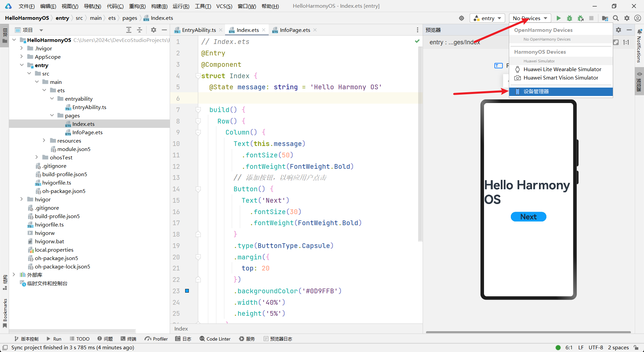Expand the ohosTest folder
Image resolution: width=644 pixels, height=352 pixels.
(x=37, y=157)
